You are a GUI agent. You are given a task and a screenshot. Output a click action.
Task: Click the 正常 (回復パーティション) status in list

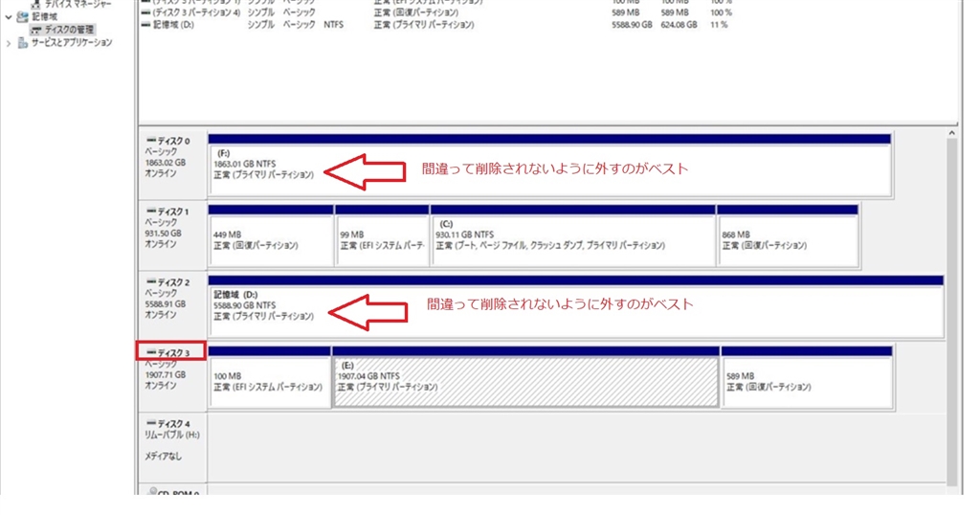pos(416,12)
